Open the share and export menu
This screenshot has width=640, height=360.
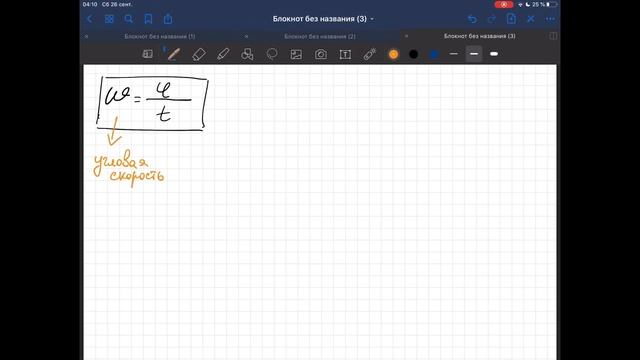168,19
